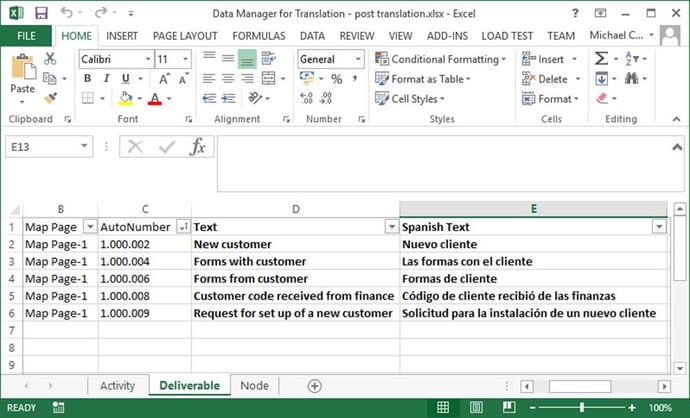The image size is (690, 418).
Task: Open Cell Styles dropdown
Action: click(x=410, y=99)
